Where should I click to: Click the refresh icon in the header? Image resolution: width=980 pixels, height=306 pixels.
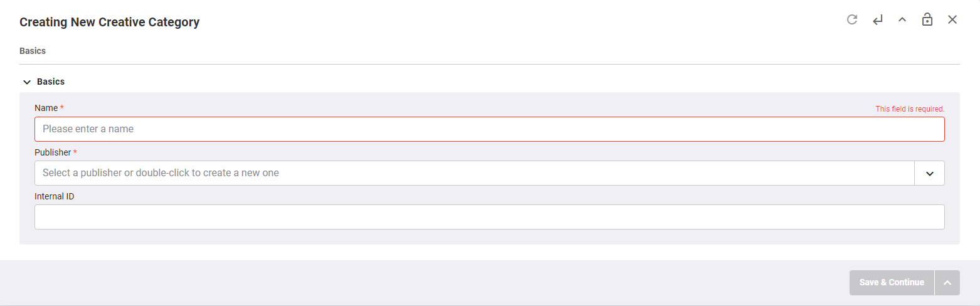(x=851, y=19)
